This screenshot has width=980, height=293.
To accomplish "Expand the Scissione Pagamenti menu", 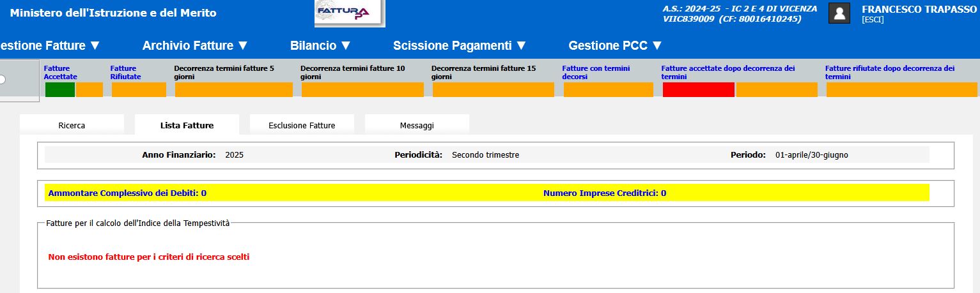I will pyautogui.click(x=459, y=45).
